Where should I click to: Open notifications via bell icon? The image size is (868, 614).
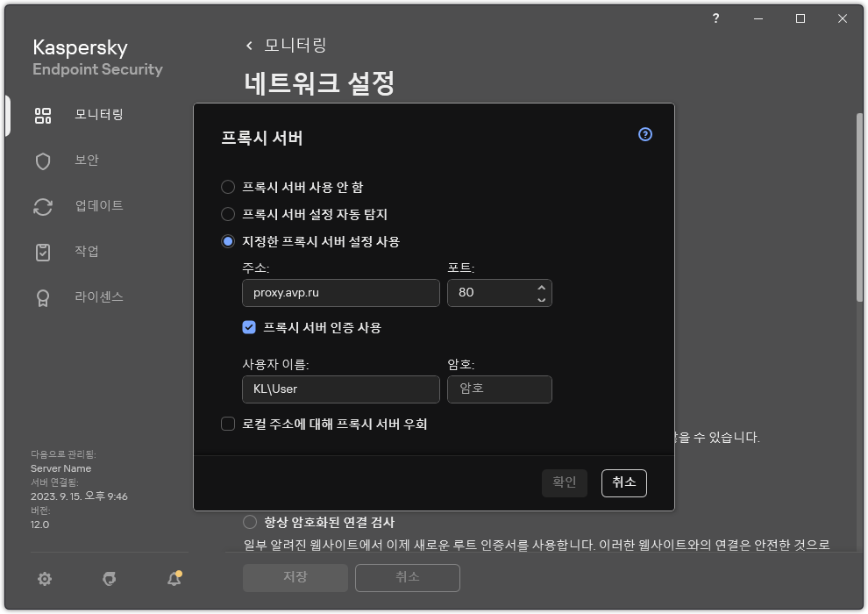[173, 579]
